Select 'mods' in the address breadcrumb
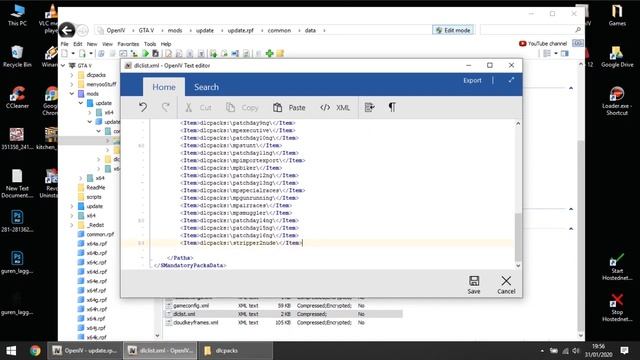The width and height of the screenshot is (640, 360). click(175, 30)
